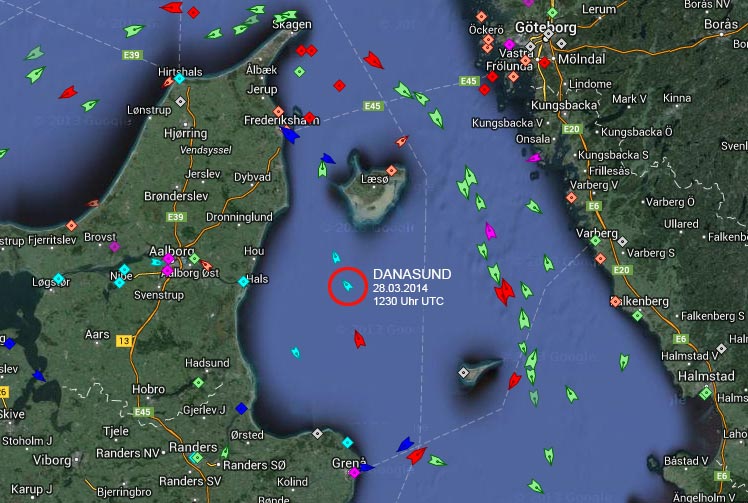
Task: Select the large red ship east of DANASUND label
Action: click(504, 292)
